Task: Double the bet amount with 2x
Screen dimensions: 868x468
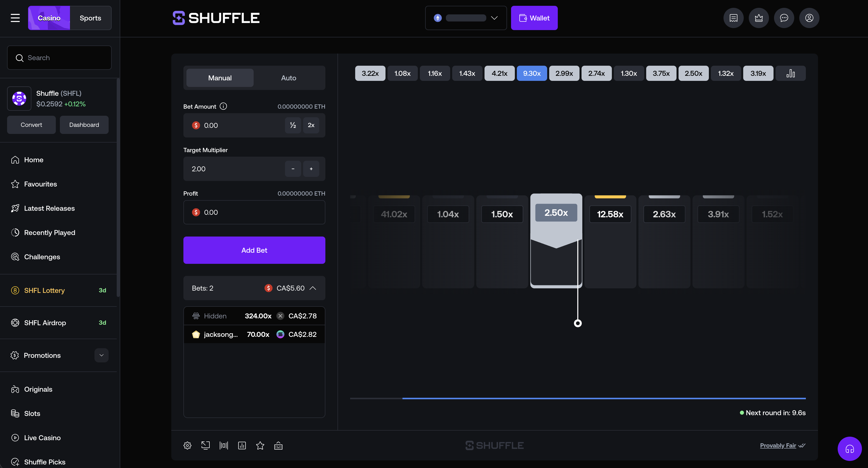Action: coord(311,125)
